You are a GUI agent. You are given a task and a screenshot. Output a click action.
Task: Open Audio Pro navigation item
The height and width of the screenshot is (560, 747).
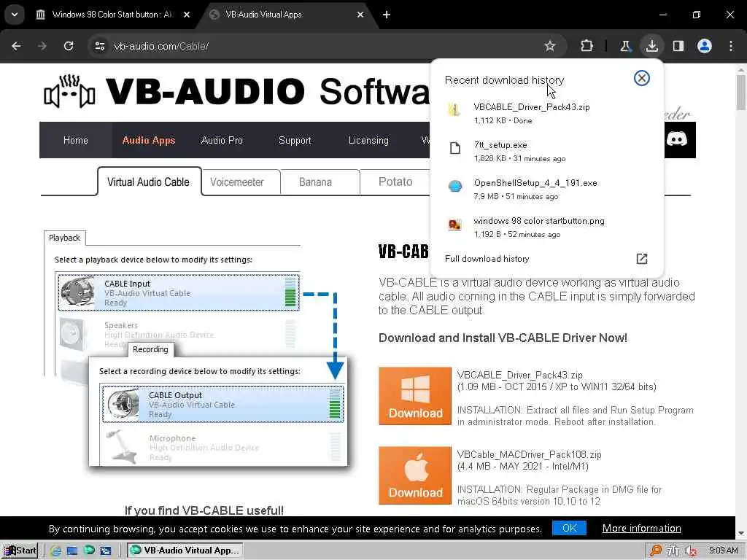click(222, 141)
